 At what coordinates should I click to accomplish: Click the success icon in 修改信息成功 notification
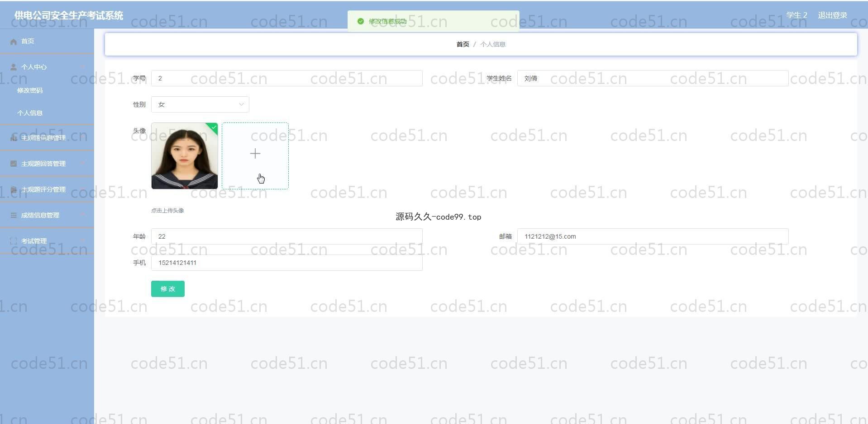361,21
